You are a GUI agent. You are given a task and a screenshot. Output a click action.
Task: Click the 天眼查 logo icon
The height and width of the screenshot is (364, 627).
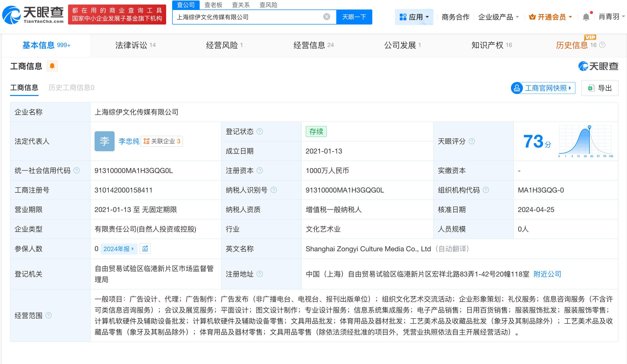point(12,15)
